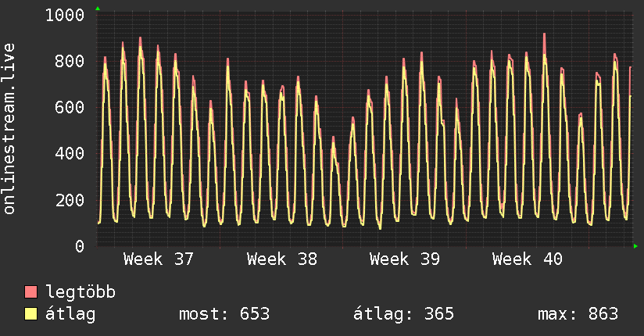Click the green arrow at x-axis end
This screenshot has height=336, width=644.
coord(635,246)
